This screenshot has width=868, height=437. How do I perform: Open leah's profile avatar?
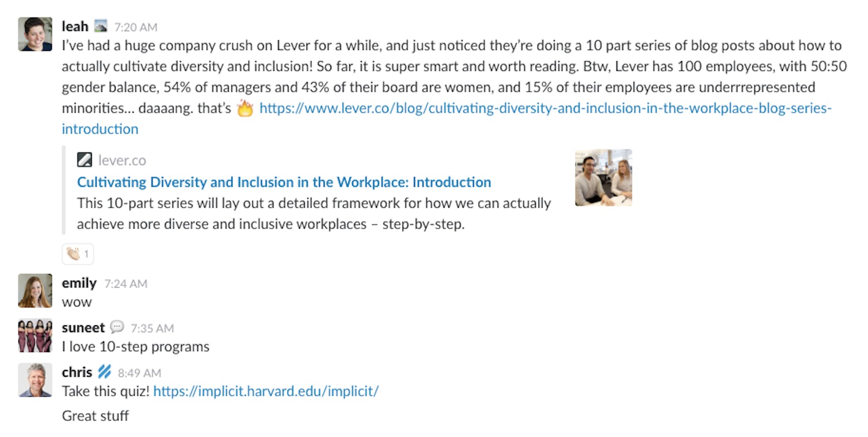click(x=35, y=34)
